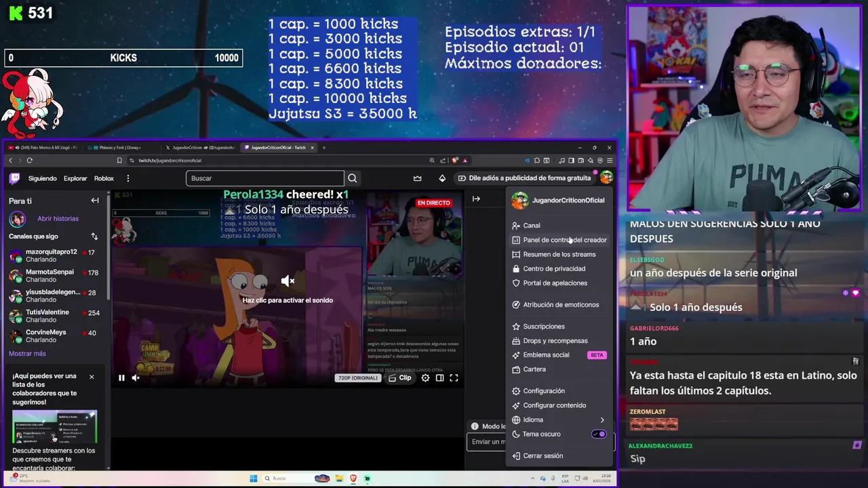Bookmark the page in the address bar

pos(119,161)
